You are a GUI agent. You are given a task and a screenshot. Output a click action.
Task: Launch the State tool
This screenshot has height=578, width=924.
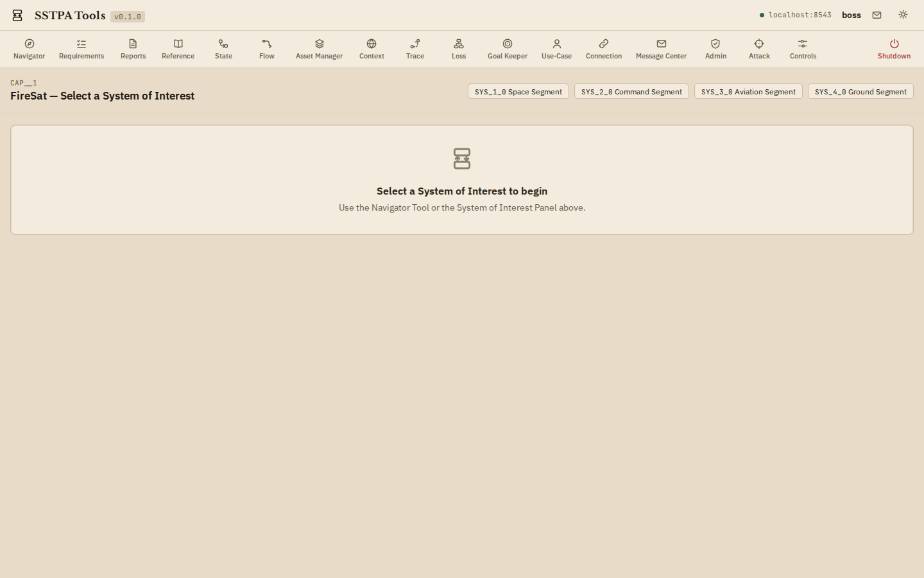223,49
